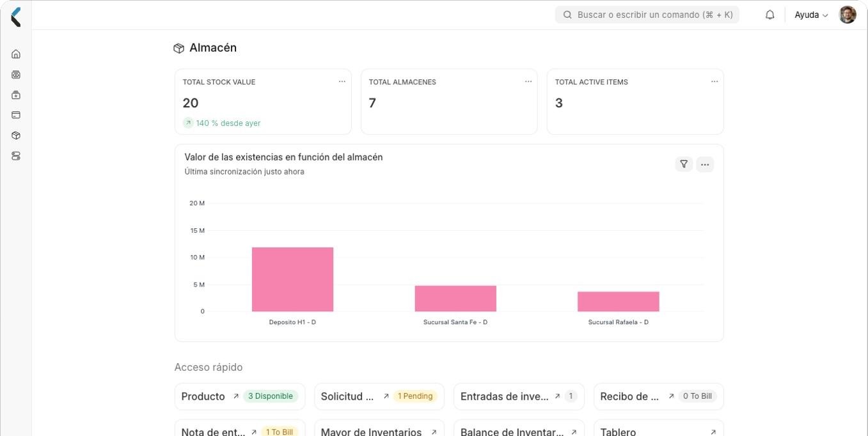The image size is (868, 436).
Task: Open the shopping bag sidebar icon
Action: coord(16,95)
